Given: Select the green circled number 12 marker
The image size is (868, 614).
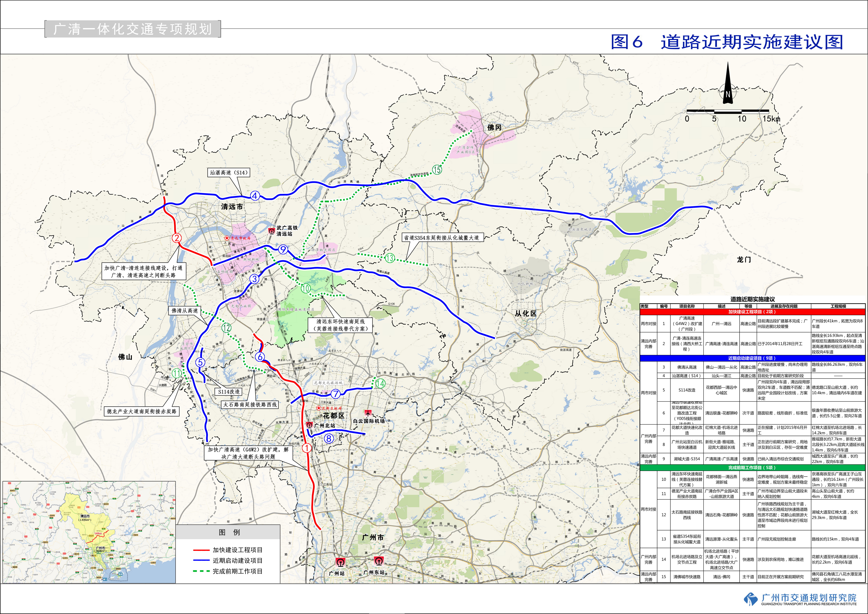Looking at the screenshot, I should [226, 328].
